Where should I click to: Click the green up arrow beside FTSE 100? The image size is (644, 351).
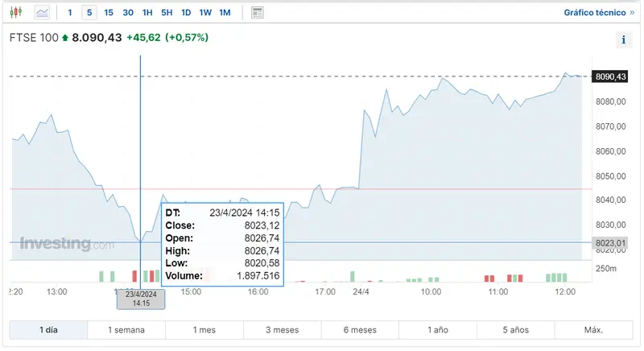click(65, 38)
